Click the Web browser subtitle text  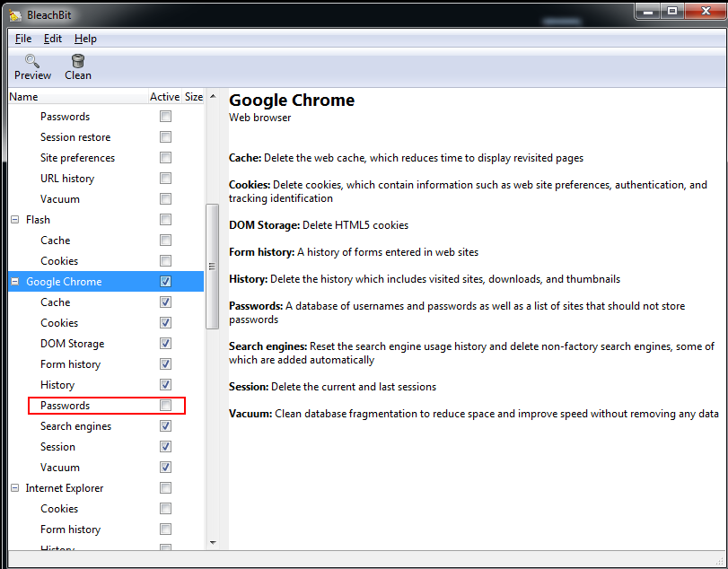(x=259, y=118)
